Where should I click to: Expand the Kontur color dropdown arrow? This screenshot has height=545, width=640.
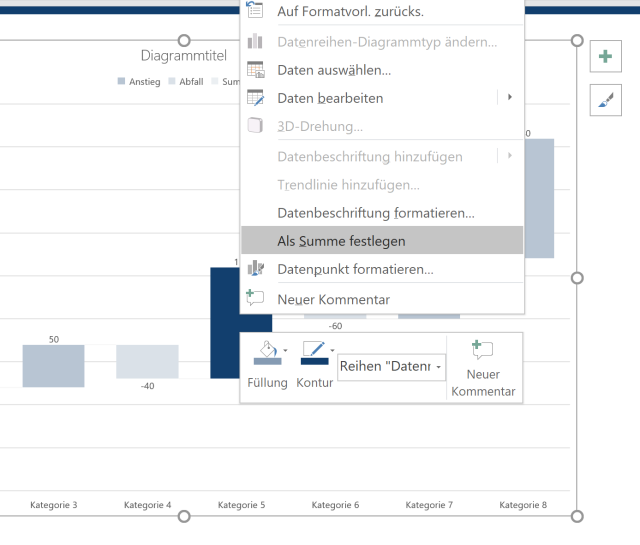coord(332,351)
